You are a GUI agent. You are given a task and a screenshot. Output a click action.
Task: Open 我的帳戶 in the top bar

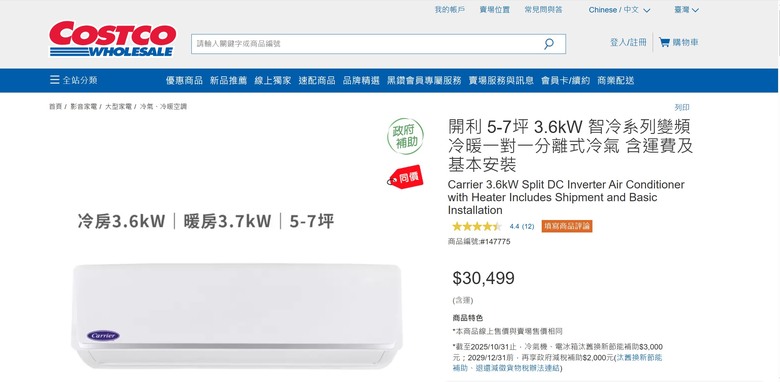(450, 9)
